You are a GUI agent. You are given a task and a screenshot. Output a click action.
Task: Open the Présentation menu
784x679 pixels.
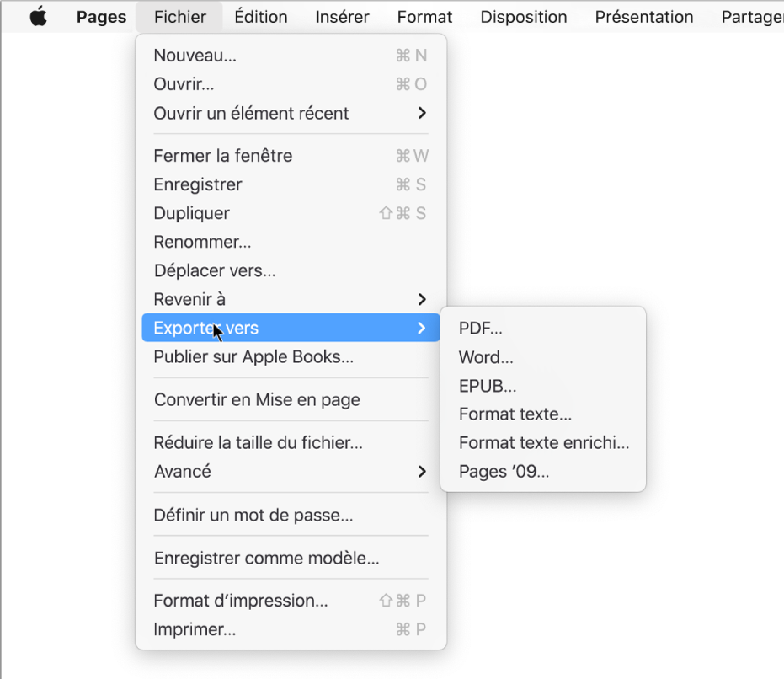coord(644,17)
